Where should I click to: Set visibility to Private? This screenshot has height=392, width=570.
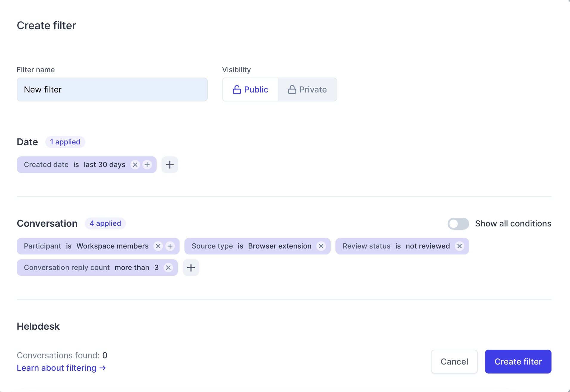pos(307,89)
